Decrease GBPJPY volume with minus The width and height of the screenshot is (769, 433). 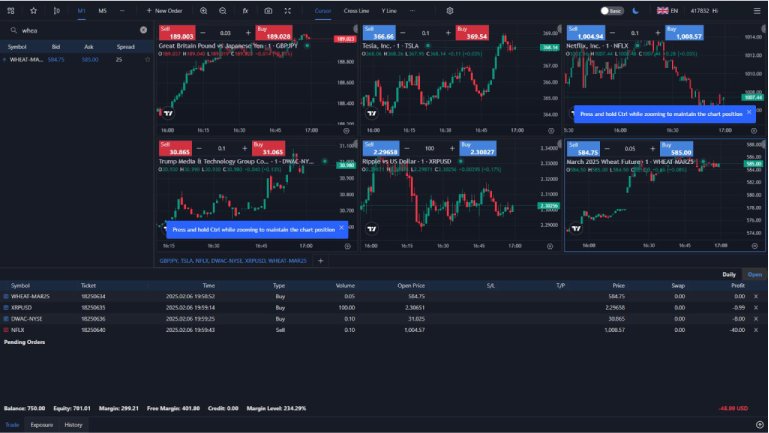pos(203,33)
